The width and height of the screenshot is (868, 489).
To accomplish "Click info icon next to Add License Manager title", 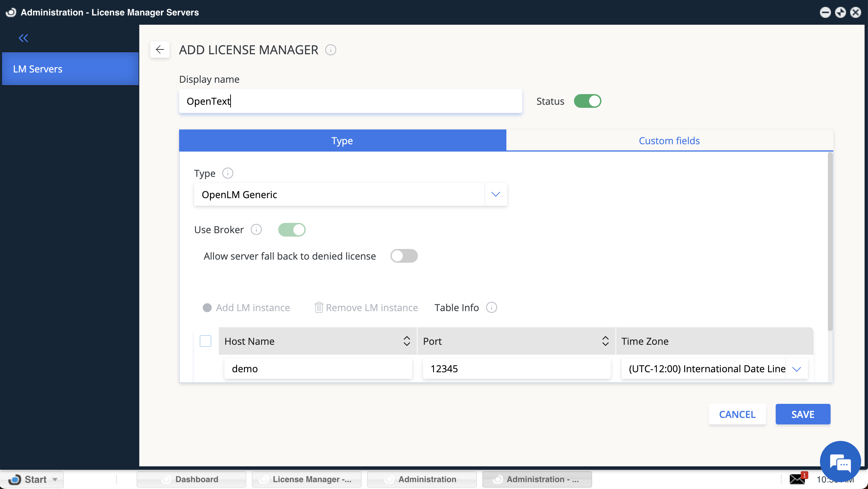I will (330, 50).
